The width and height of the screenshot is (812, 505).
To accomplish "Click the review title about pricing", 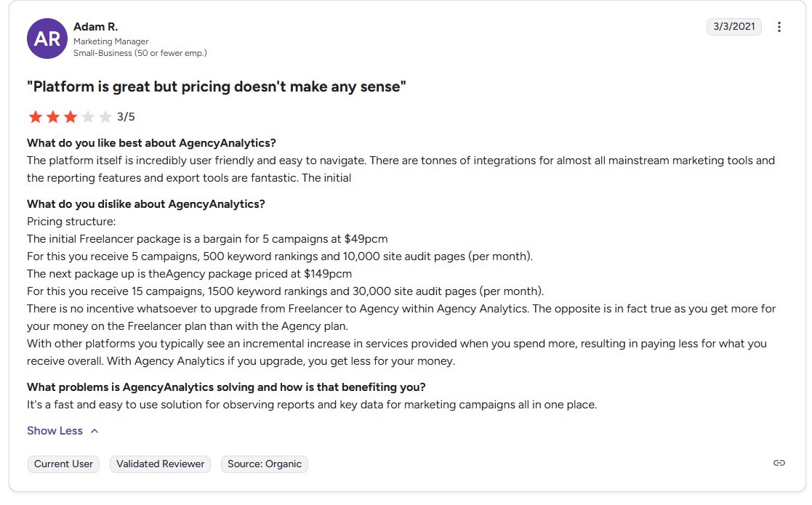I will pos(216,87).
